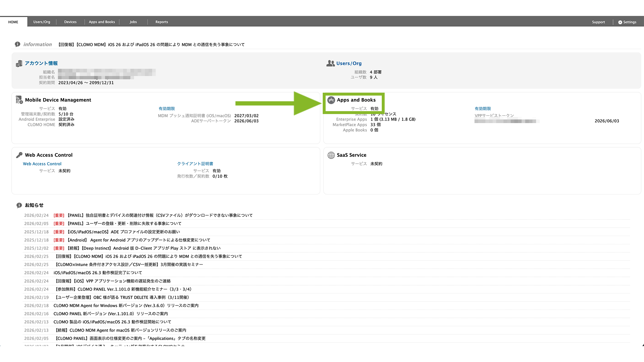Click the Mobile Device Management device icon
This screenshot has width=644, height=362.
pyautogui.click(x=19, y=100)
